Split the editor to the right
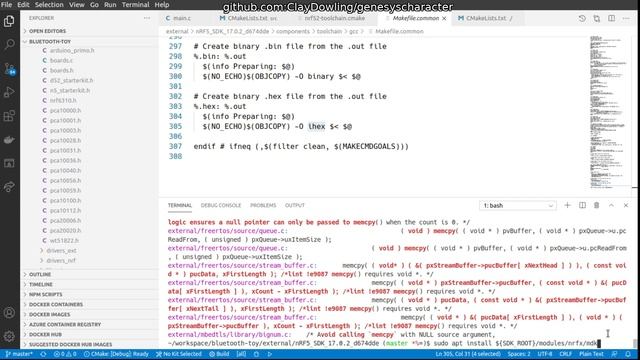The image size is (640, 360). pos(611,18)
